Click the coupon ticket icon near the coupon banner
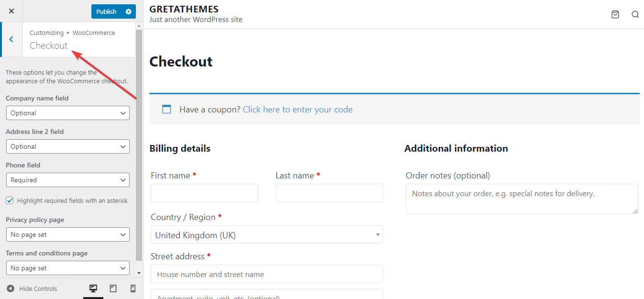 167,109
